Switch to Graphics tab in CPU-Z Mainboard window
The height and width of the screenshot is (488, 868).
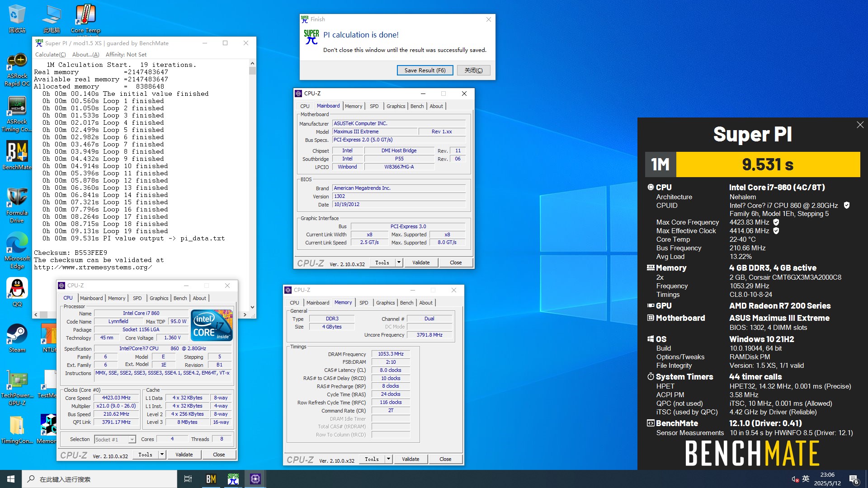click(396, 106)
